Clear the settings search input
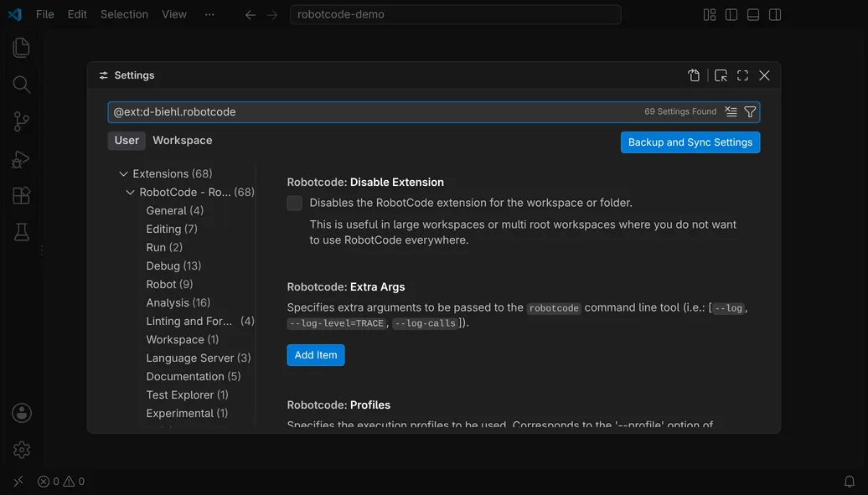 pos(731,112)
